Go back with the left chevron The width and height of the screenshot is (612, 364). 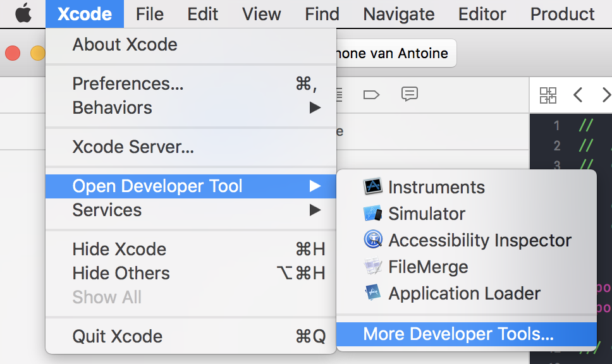pos(578,95)
